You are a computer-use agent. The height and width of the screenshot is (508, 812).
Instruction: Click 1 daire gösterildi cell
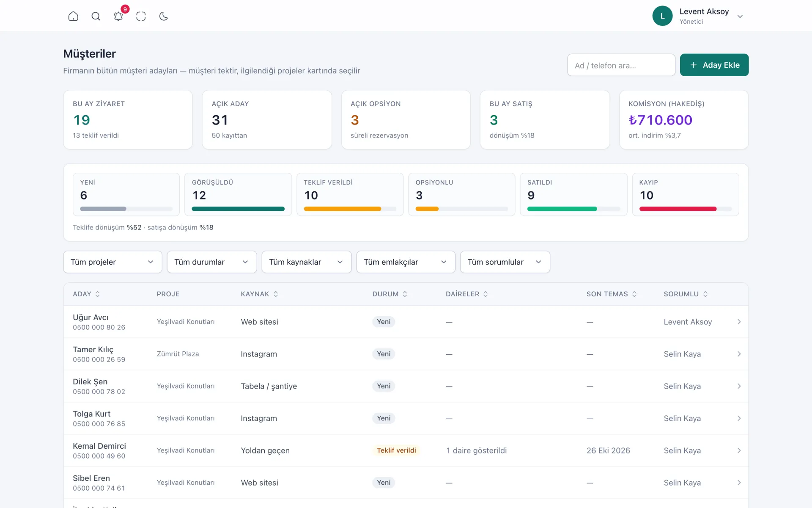pos(476,450)
